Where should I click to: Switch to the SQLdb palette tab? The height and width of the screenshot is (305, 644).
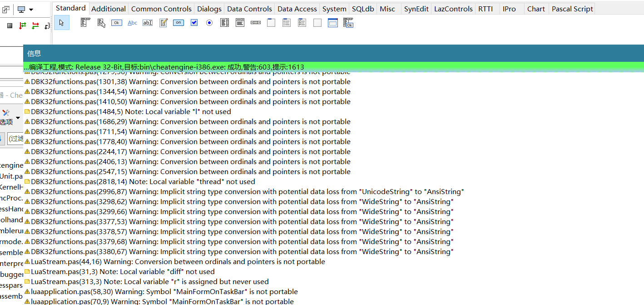click(363, 9)
